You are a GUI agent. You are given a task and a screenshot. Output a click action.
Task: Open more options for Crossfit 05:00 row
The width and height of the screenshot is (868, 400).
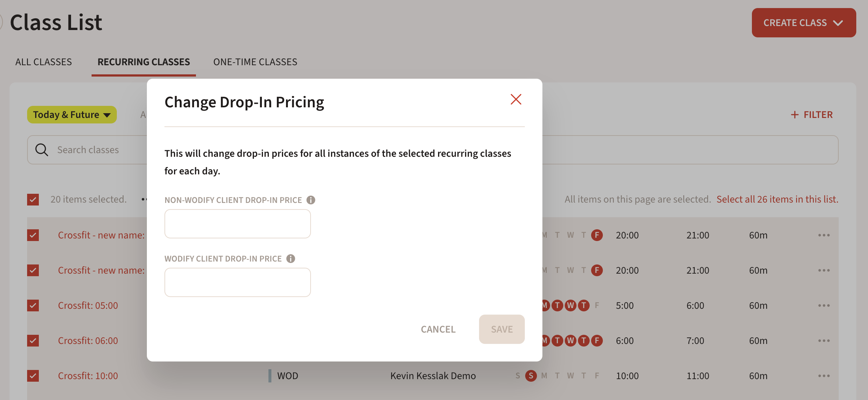[824, 305]
